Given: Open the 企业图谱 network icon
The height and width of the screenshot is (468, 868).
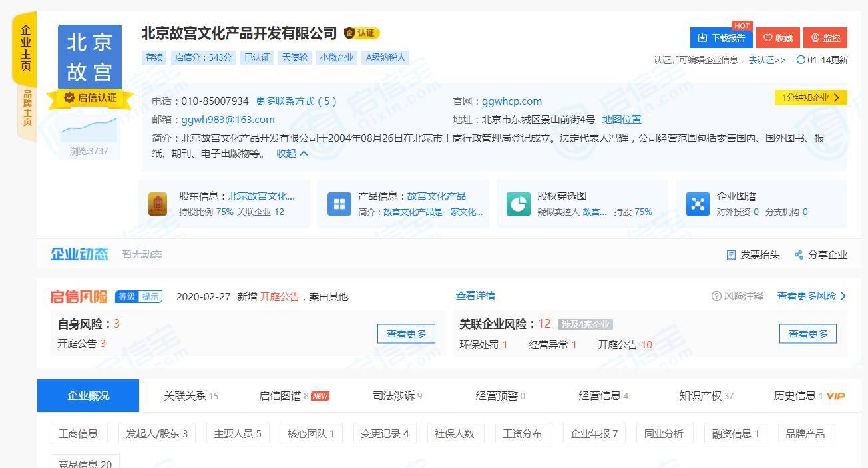Looking at the screenshot, I should pos(698,204).
